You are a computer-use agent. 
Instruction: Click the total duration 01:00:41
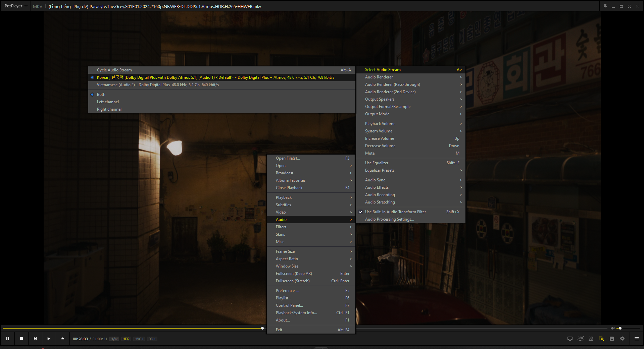100,339
